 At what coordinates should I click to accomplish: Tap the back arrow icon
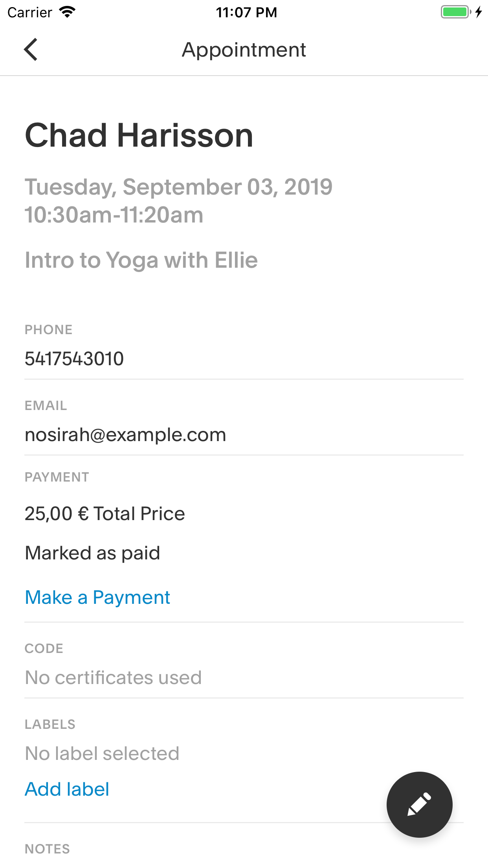[x=31, y=50]
